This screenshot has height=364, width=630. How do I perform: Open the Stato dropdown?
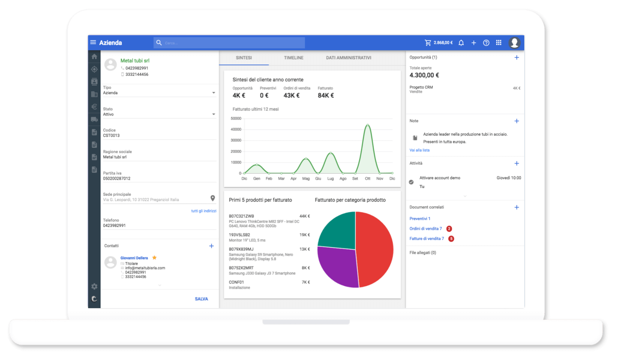coord(159,114)
